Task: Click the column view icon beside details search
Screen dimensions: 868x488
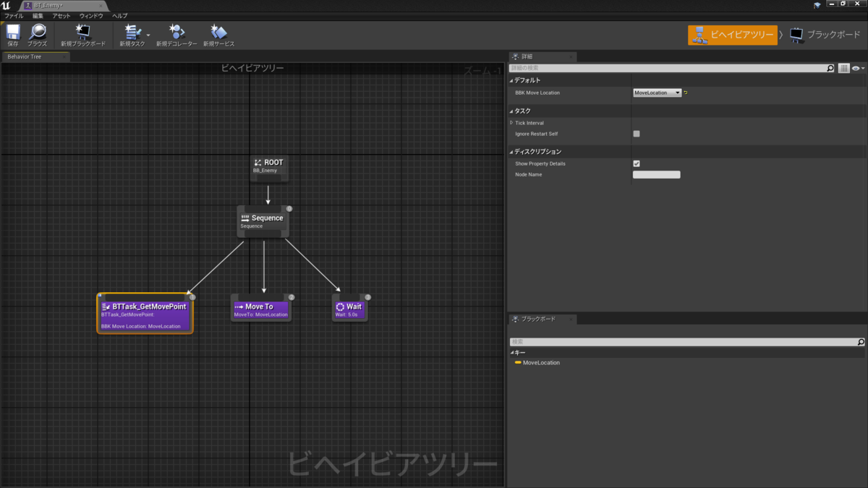Action: (x=845, y=67)
